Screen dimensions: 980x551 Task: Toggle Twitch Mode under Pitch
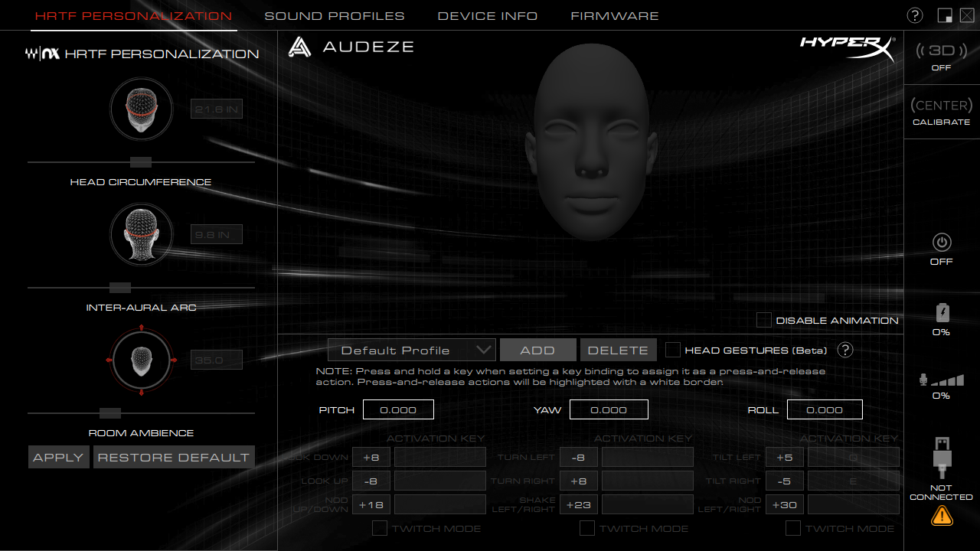(379, 528)
